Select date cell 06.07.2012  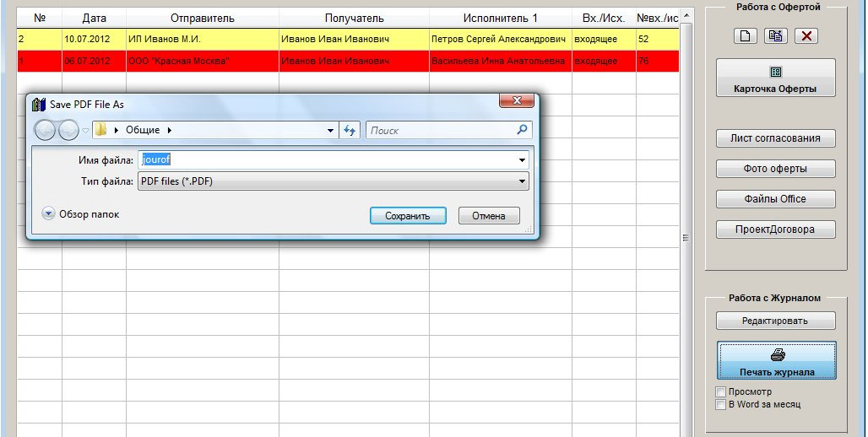pyautogui.click(x=94, y=61)
